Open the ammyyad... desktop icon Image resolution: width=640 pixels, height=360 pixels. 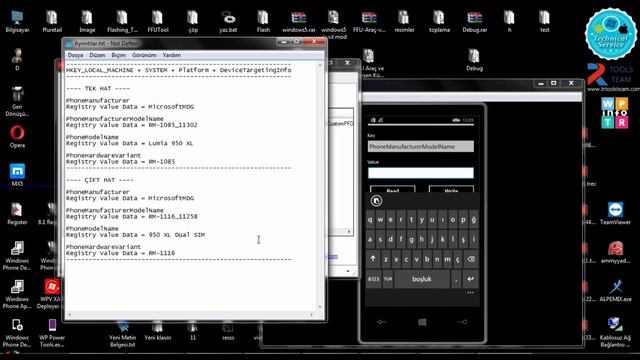click(x=615, y=252)
